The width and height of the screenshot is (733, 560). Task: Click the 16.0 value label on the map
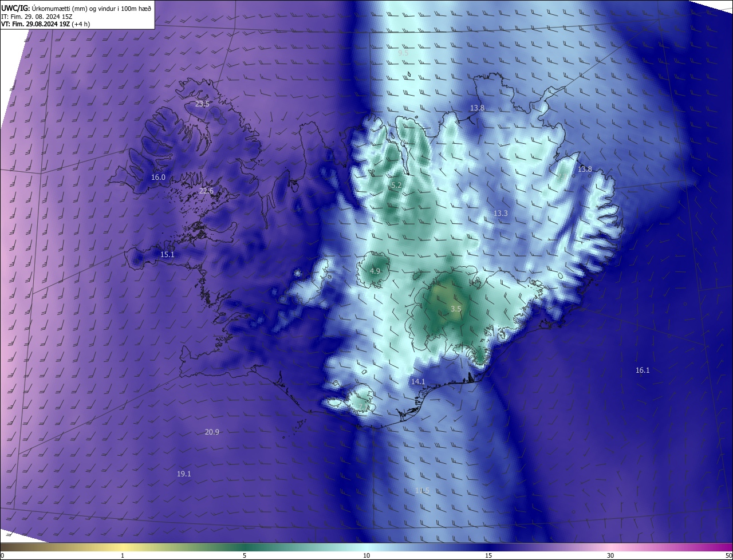(x=158, y=178)
